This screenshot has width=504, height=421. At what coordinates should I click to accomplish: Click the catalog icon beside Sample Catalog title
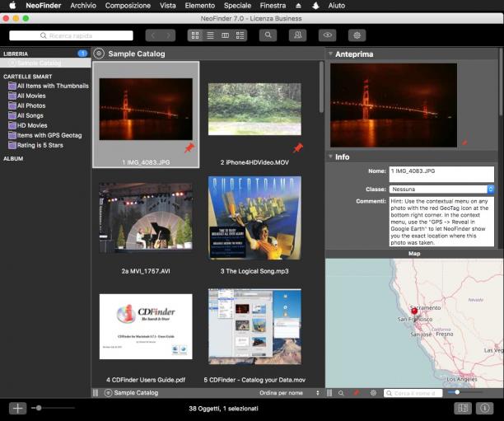pyautogui.click(x=99, y=54)
